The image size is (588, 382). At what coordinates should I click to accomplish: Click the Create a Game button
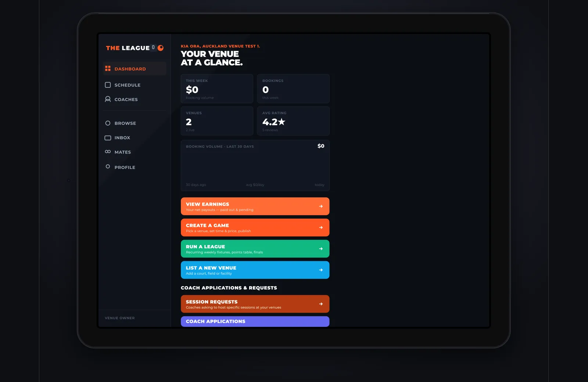click(255, 228)
